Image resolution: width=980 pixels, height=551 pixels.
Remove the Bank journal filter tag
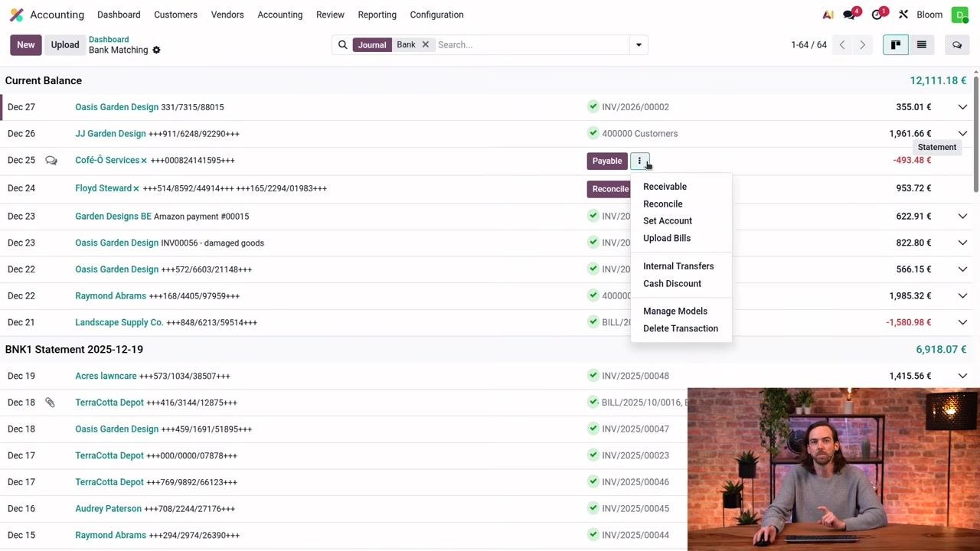pyautogui.click(x=426, y=44)
